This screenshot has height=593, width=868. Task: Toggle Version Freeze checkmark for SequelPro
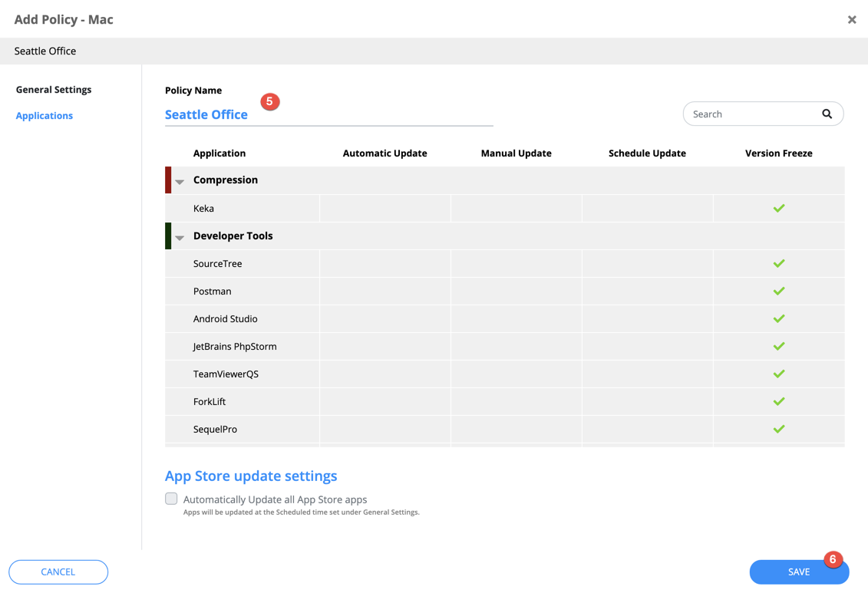(x=779, y=430)
